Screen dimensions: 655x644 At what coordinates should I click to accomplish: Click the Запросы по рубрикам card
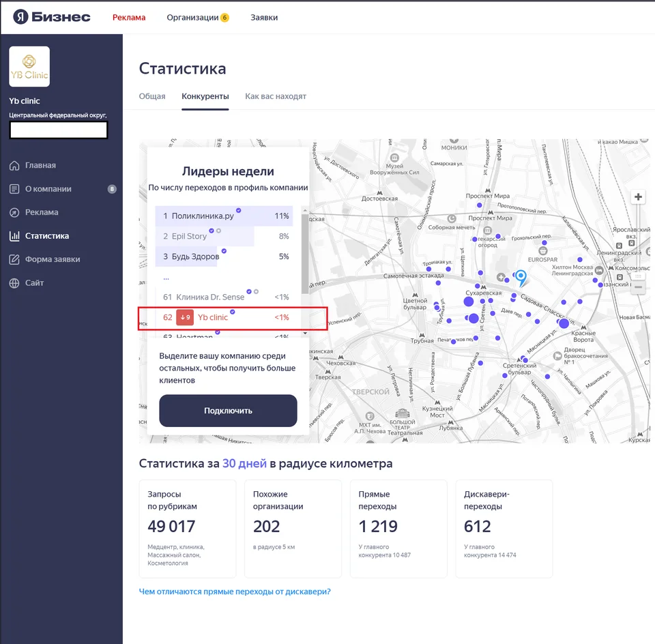pyautogui.click(x=188, y=529)
